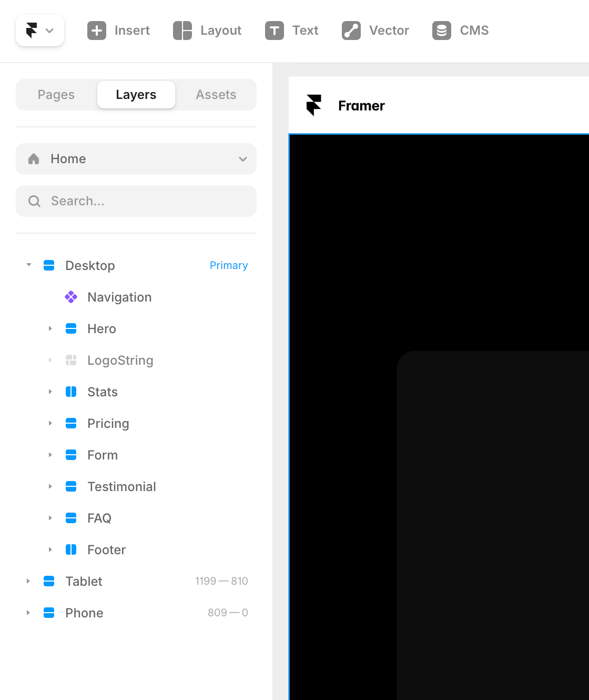Click the Home page house icon
Image resolution: width=589 pixels, height=700 pixels.
[x=34, y=159]
